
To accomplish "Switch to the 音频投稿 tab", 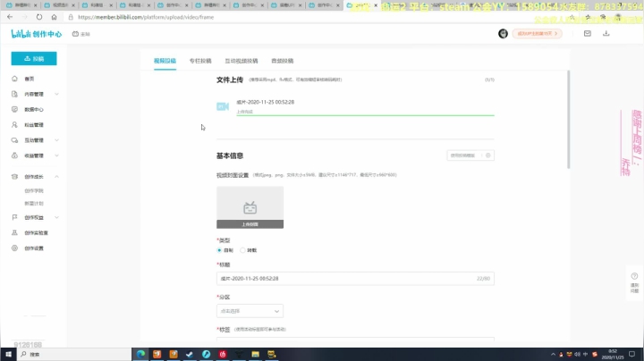I will pos(283,61).
